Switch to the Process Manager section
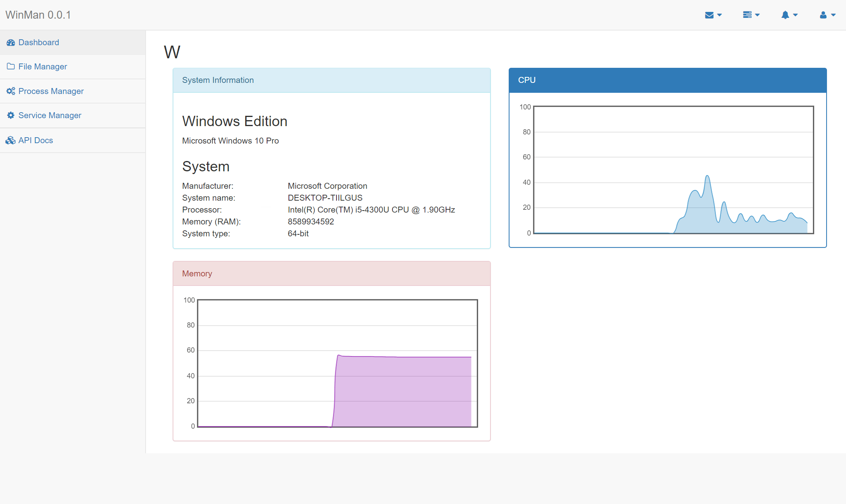The image size is (846, 504). pos(51,91)
